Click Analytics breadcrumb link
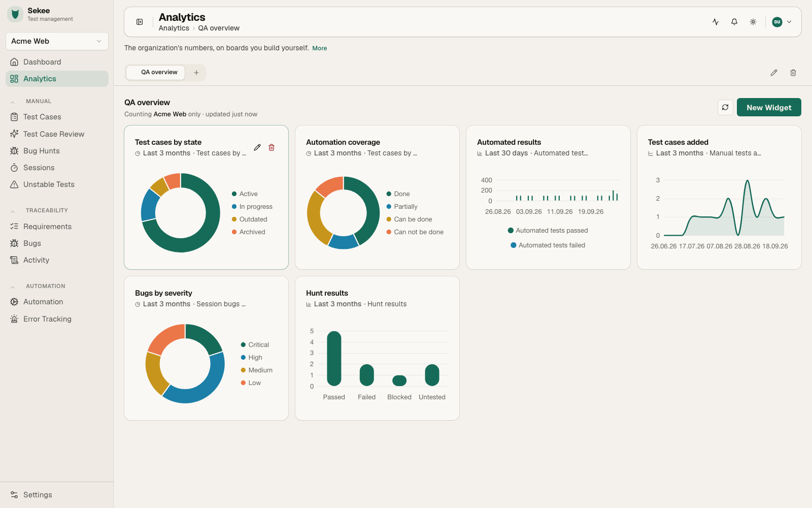812x508 pixels. click(x=174, y=28)
